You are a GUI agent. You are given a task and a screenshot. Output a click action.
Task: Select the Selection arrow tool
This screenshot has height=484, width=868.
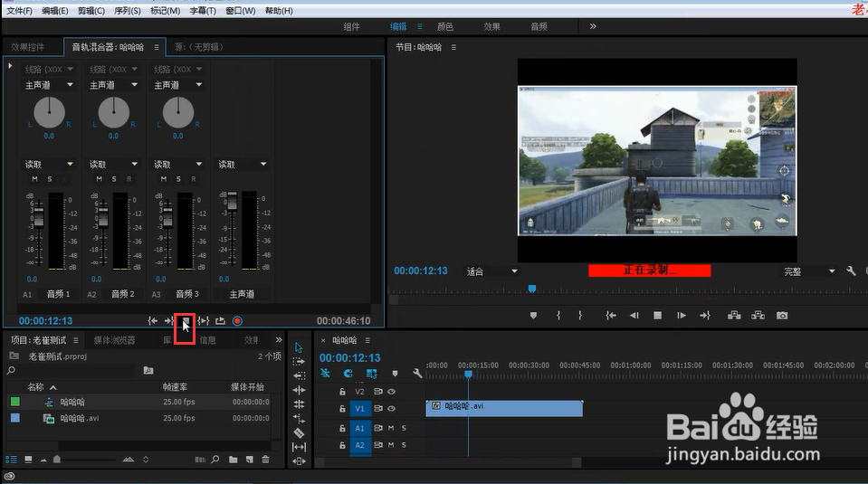coord(299,347)
